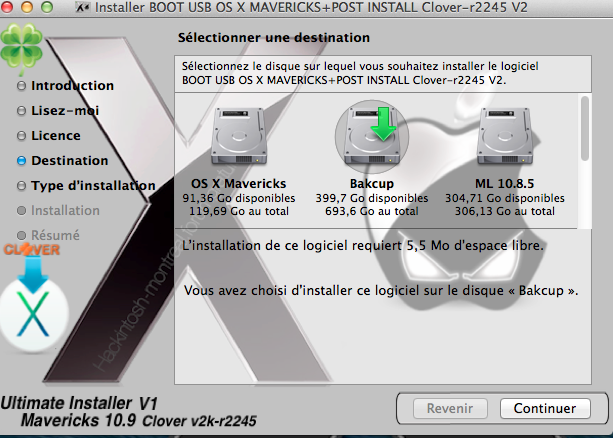The width and height of the screenshot is (613, 438).
Task: Click the 'requiert 5,5 Mo d'espace libre' text
Action: tap(448, 246)
